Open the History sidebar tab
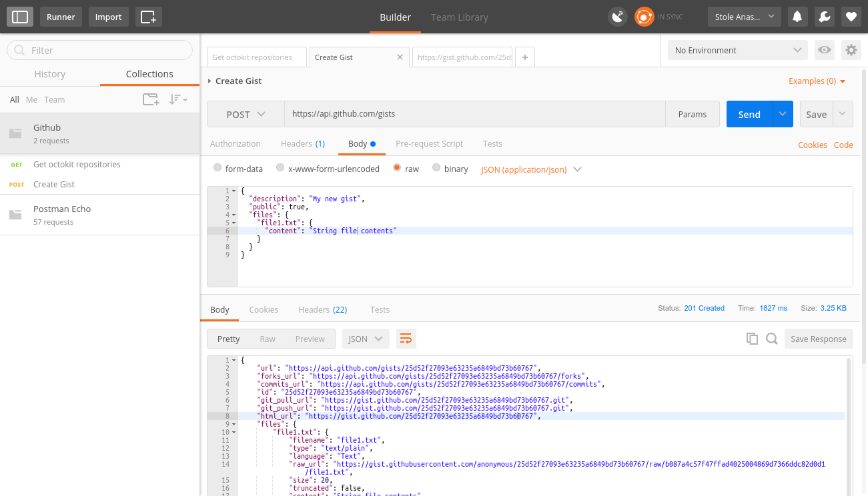The height and width of the screenshot is (496, 868). pyautogui.click(x=50, y=74)
